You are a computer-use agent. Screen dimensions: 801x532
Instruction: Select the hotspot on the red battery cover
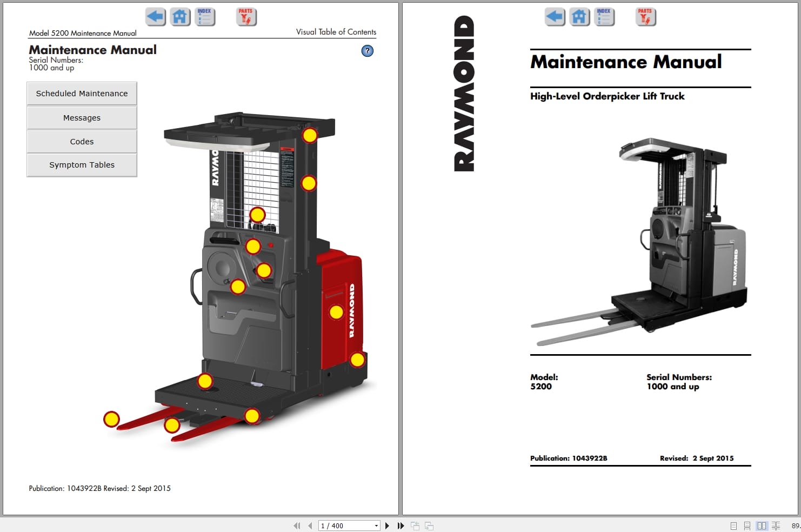pos(336,312)
